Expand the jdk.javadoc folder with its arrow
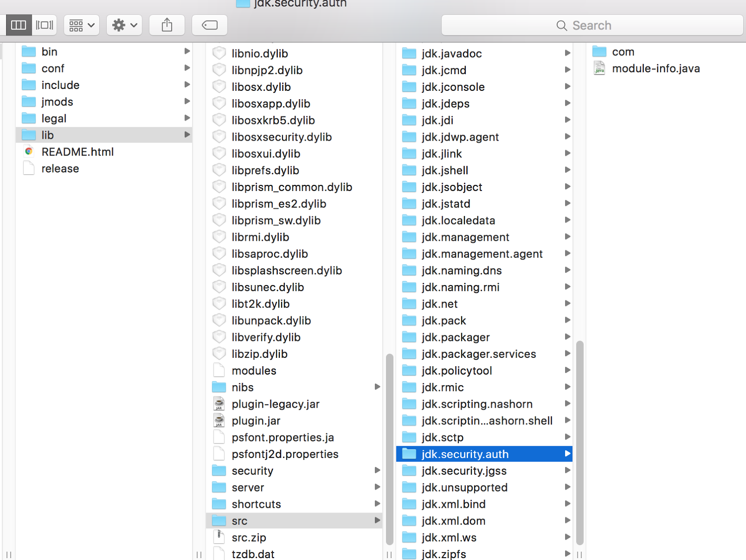Image resolution: width=746 pixels, height=560 pixels. pyautogui.click(x=567, y=53)
